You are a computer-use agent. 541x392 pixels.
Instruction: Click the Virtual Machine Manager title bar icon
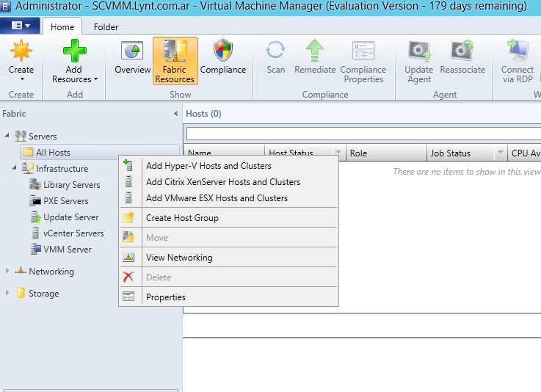(x=6, y=6)
